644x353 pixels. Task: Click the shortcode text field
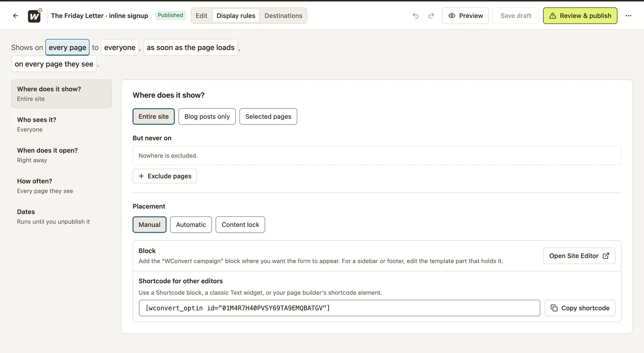click(x=339, y=308)
